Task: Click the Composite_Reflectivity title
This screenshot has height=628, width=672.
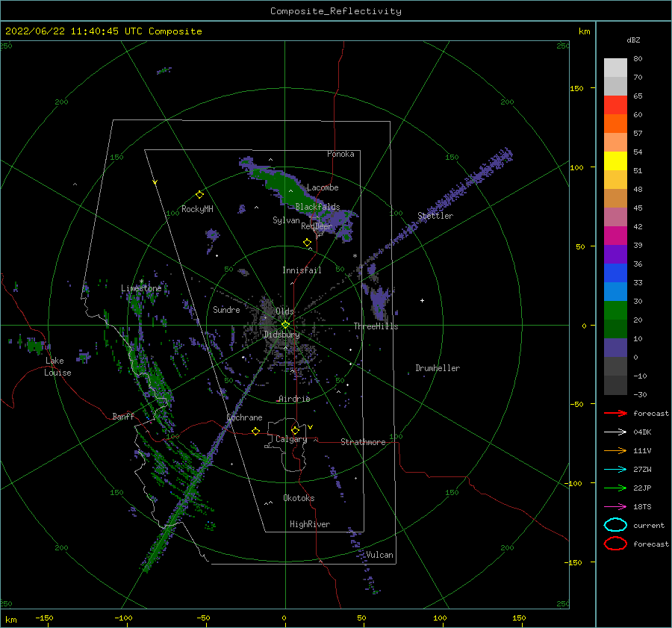Action: coord(336,10)
